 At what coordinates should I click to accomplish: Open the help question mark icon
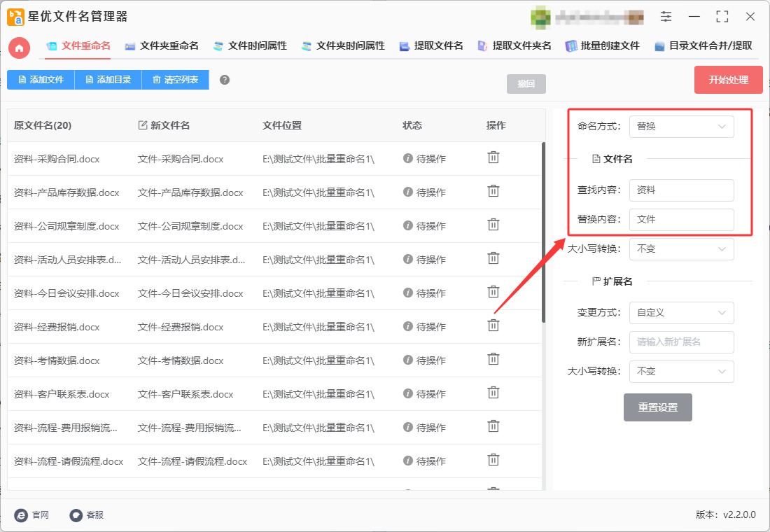click(x=225, y=80)
